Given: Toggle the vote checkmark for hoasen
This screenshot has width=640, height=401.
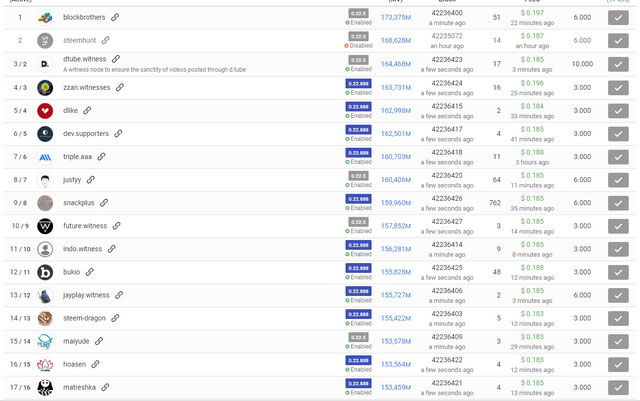Looking at the screenshot, I should pyautogui.click(x=618, y=364).
